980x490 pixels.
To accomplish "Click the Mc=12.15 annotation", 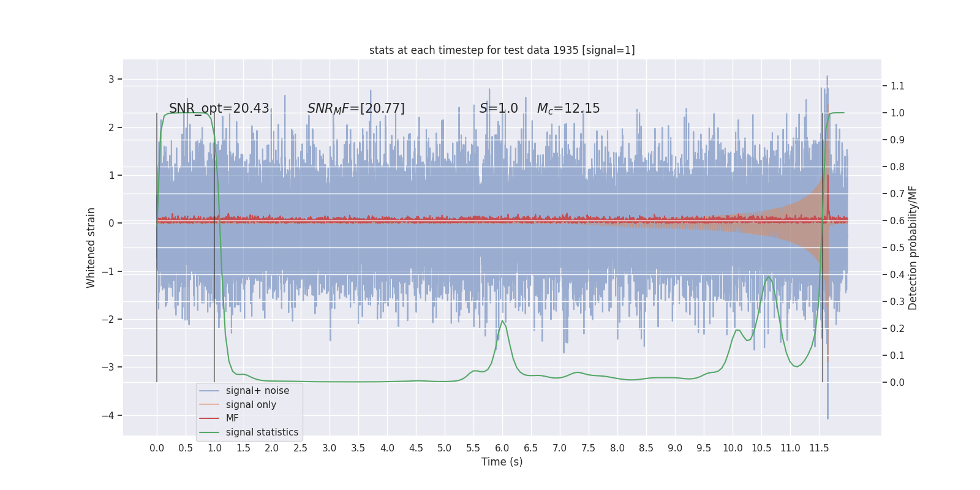I will [x=568, y=108].
